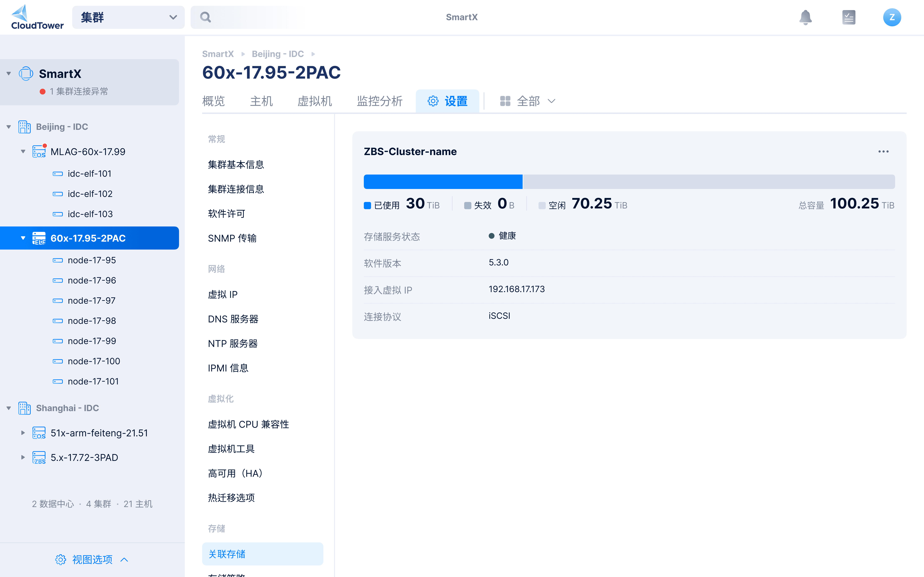Click the search magnifier icon

click(x=205, y=17)
